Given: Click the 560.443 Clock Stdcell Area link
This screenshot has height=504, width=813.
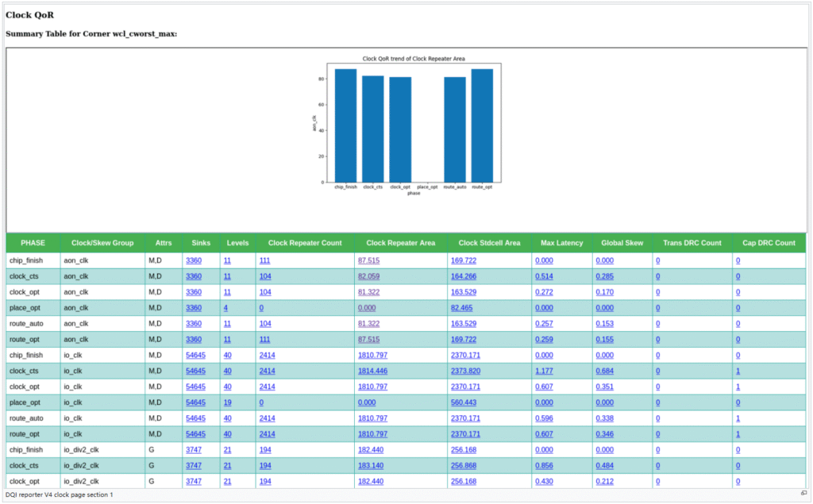Looking at the screenshot, I should click(464, 402).
